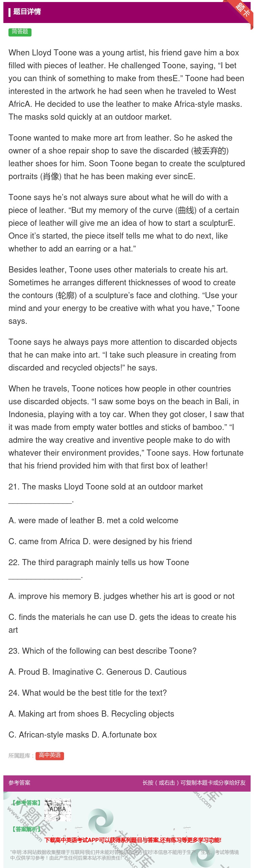Click the red 下载高中英语考试APP promo link
The width and height of the screenshot is (254, 868).
pyautogui.click(x=133, y=840)
